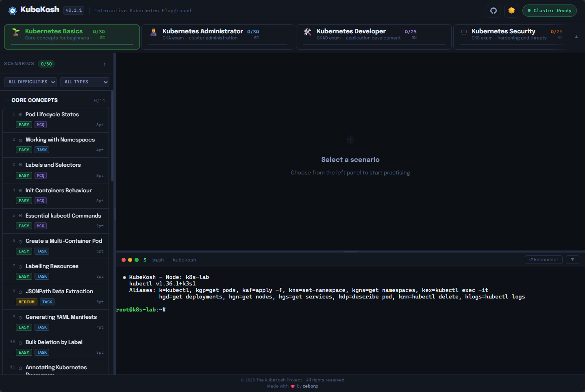Select the Kubernetes Basics track tab
This screenshot has height=392, width=585.
[72, 37]
